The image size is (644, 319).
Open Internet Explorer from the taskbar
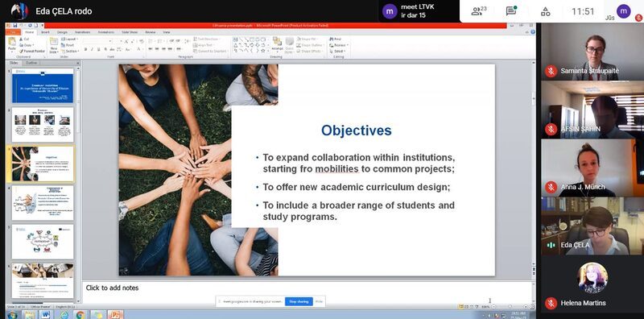coord(64,315)
